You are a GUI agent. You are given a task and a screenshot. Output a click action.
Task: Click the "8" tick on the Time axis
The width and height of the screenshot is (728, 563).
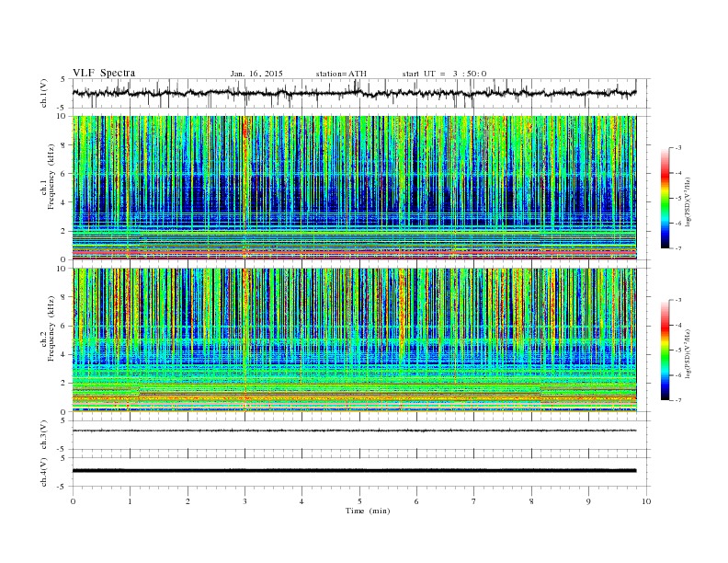pos(531,501)
